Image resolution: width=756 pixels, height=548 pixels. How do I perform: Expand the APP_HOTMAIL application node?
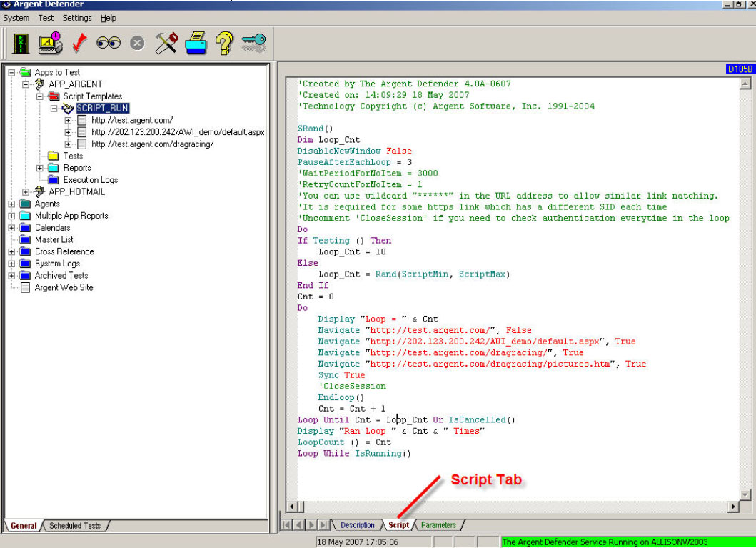(26, 191)
